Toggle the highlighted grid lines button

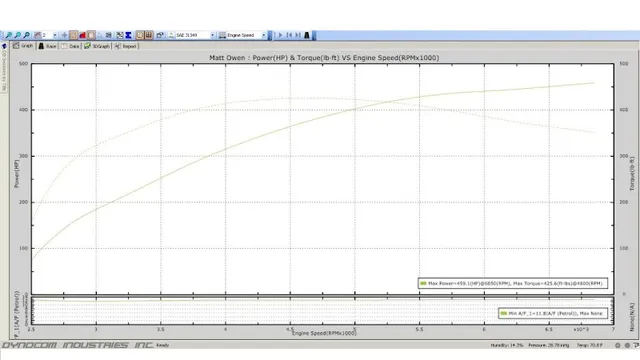point(149,36)
